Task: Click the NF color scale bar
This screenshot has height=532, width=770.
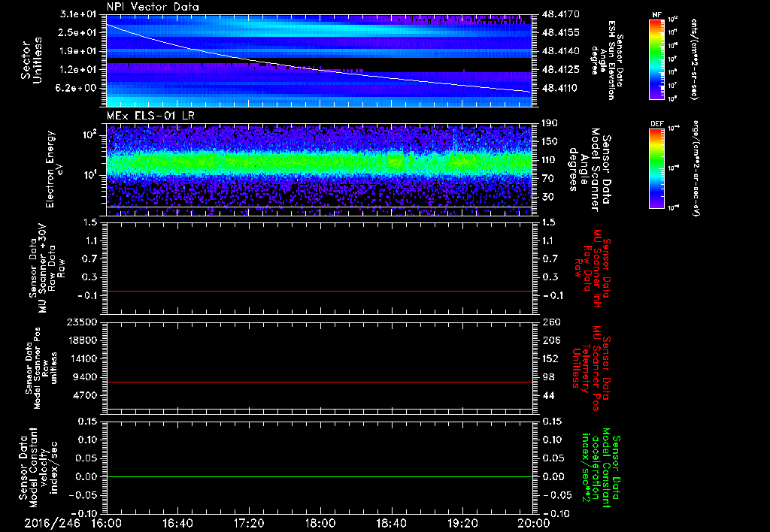Action: pos(656,59)
